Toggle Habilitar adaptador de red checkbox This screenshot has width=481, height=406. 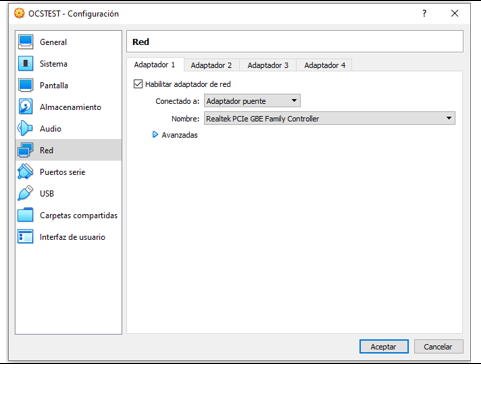tap(138, 84)
